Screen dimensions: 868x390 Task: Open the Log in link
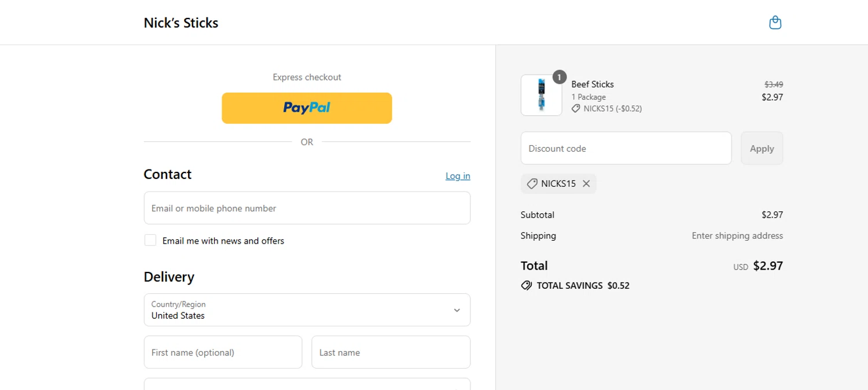point(458,176)
